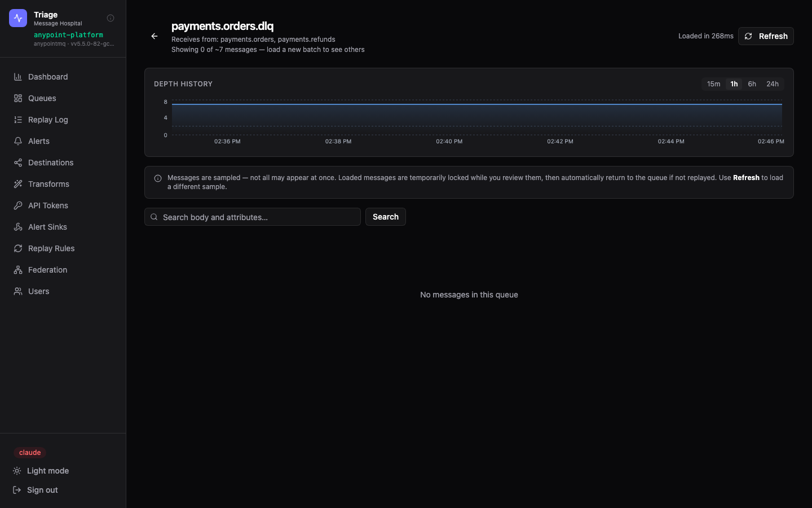The width and height of the screenshot is (812, 508).
Task: Sign out of Triage
Action: pyautogui.click(x=63, y=490)
